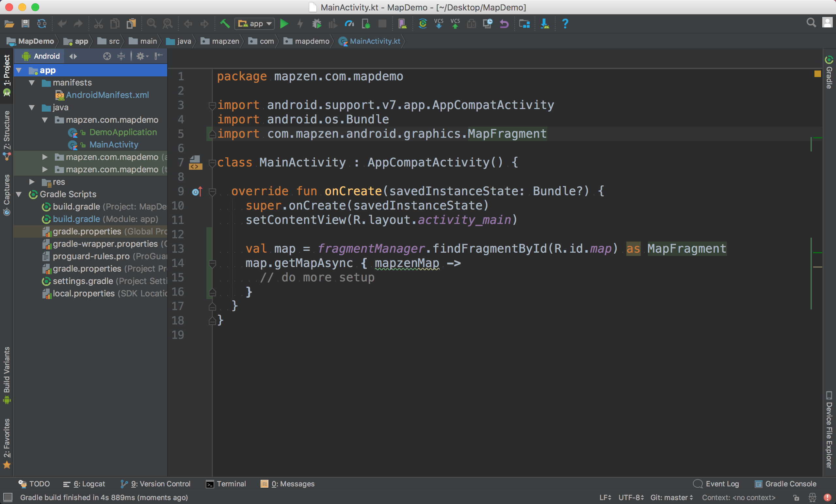836x504 pixels.
Task: Click related XML gutter icon on line 7
Action: 195,163
